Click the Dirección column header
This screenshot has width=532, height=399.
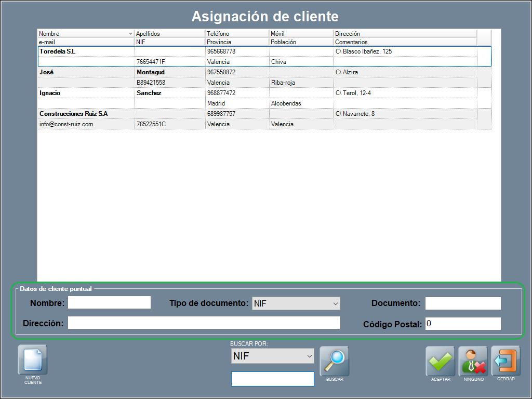point(405,34)
